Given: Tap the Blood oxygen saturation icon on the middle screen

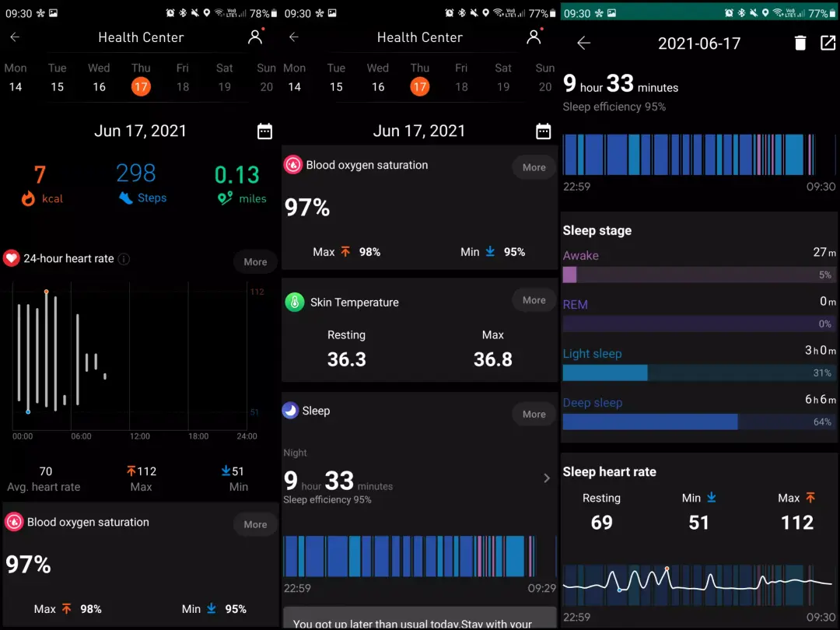Looking at the screenshot, I should point(293,165).
